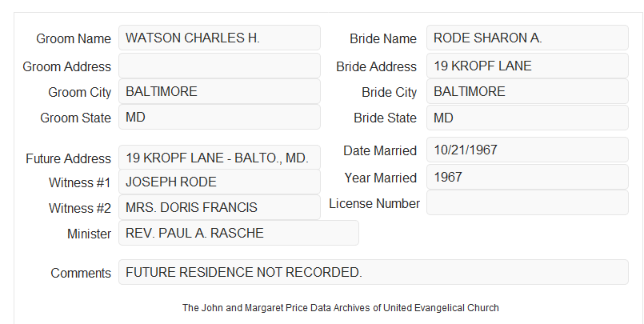The height and width of the screenshot is (324, 644).
Task: Select the Bride Name field
Action: click(x=527, y=38)
